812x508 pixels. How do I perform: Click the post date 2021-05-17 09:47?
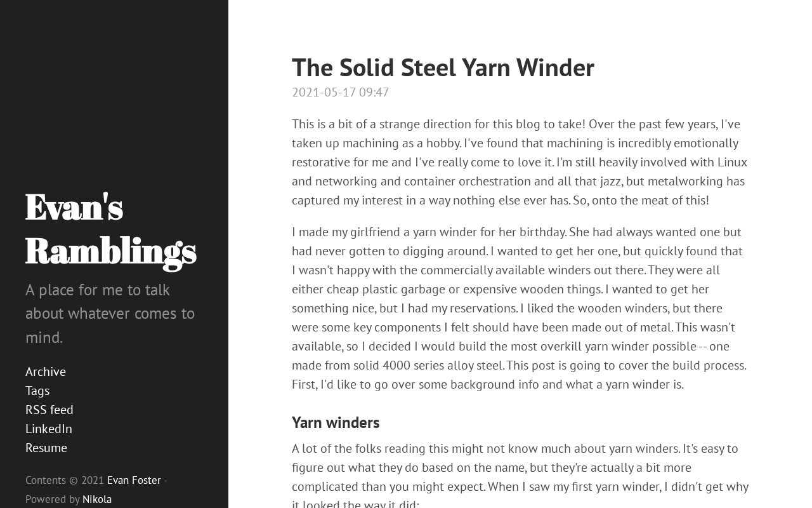point(340,92)
